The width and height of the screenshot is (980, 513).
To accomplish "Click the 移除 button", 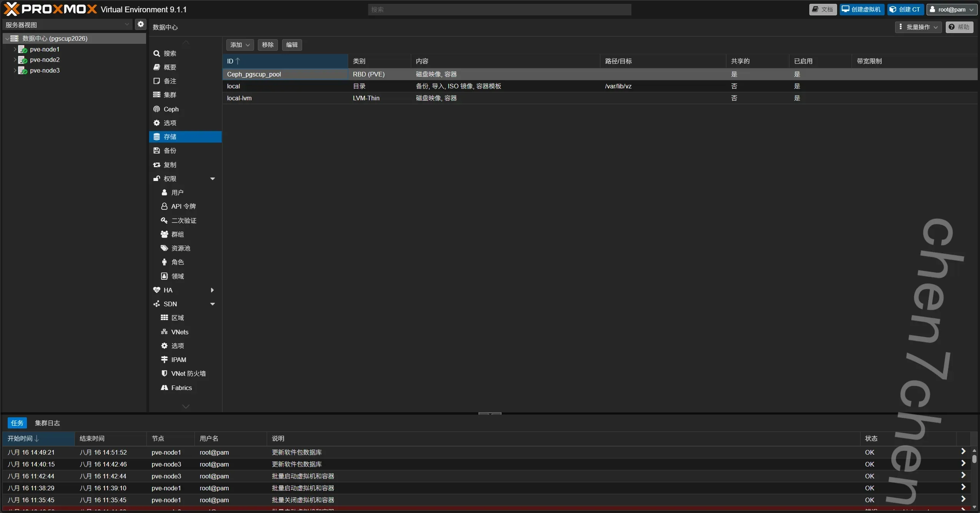I will tap(268, 45).
